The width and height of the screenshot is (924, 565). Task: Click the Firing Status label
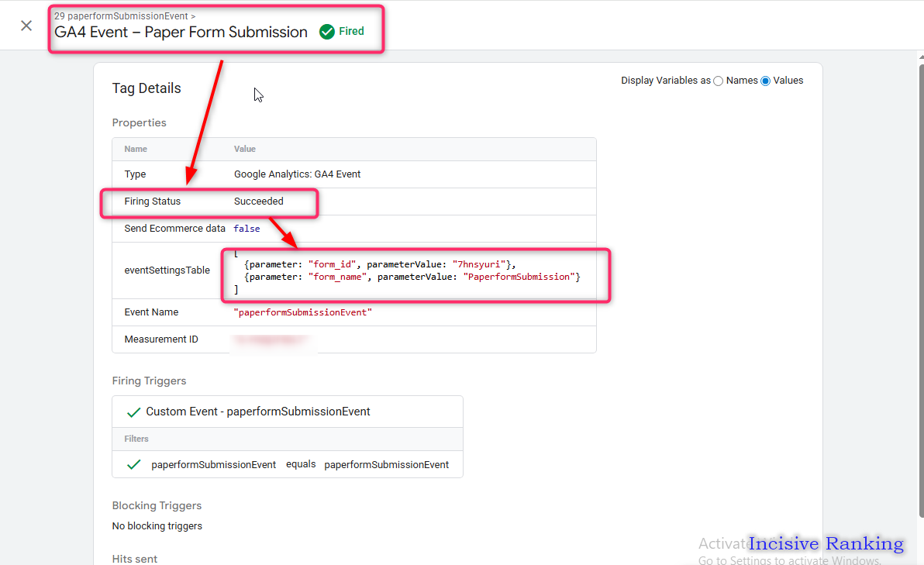[x=152, y=202]
